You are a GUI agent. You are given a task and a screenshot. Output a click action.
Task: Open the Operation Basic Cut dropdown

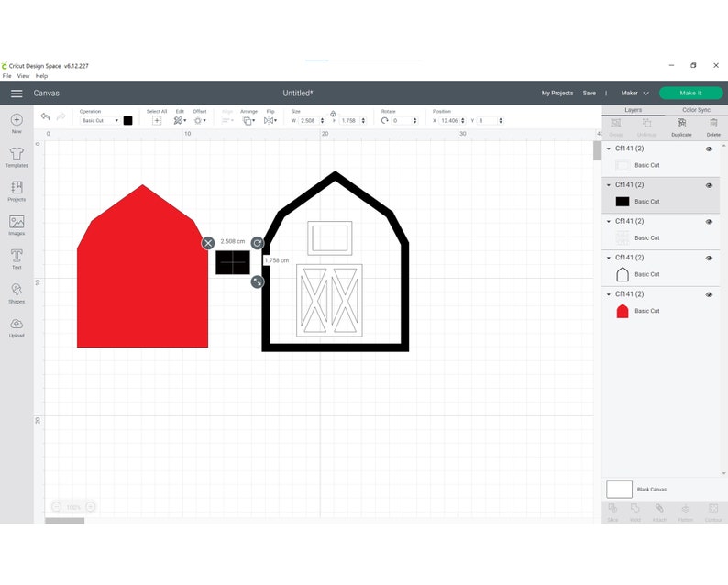[x=100, y=121]
